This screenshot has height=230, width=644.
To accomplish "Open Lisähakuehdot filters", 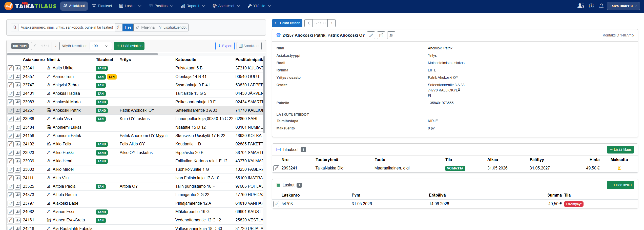I will (173, 27).
